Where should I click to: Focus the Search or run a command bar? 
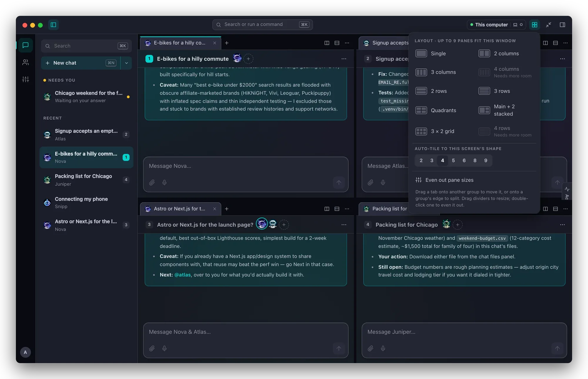[263, 25]
